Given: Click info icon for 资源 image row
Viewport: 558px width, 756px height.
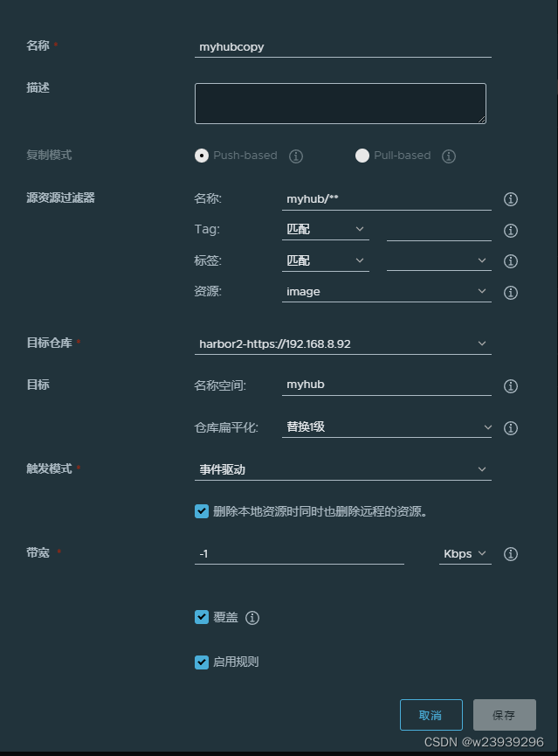Looking at the screenshot, I should pos(511,293).
